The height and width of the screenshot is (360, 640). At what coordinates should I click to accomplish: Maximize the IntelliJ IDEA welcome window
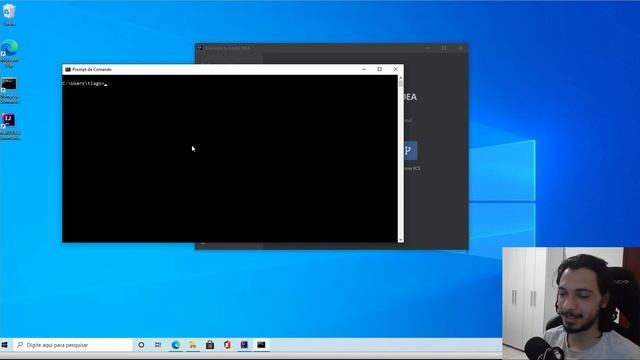click(444, 48)
